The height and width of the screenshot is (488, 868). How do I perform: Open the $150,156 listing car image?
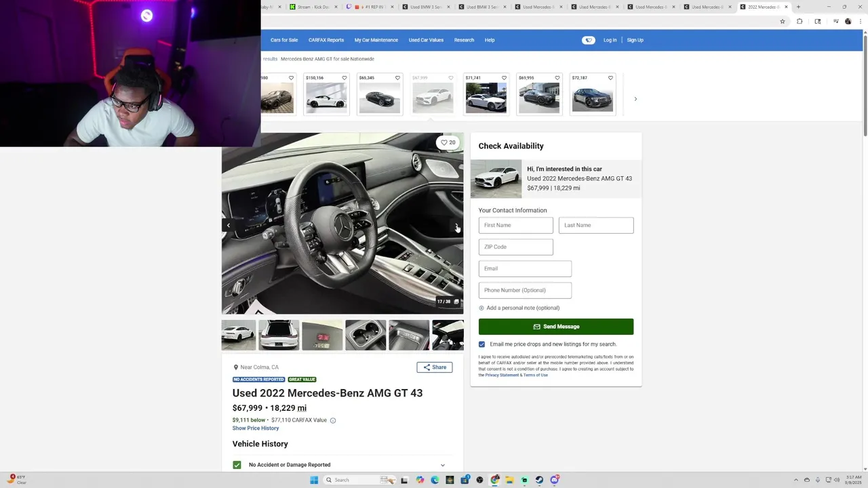click(x=326, y=98)
